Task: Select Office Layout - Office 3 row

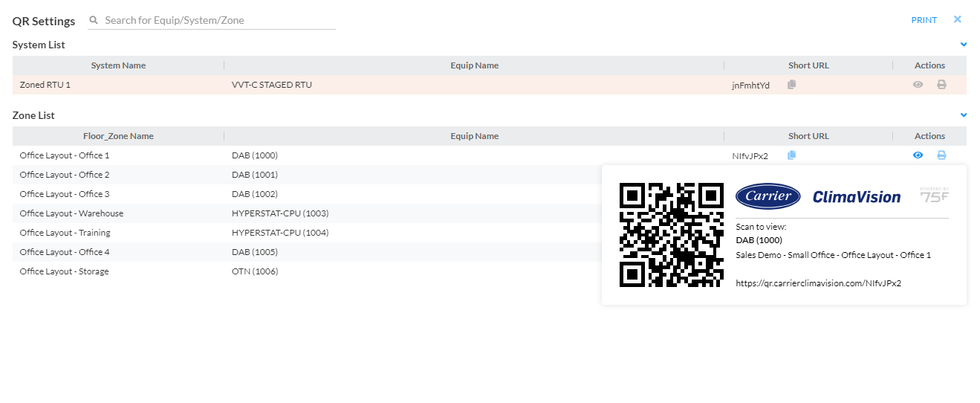Action: click(307, 194)
